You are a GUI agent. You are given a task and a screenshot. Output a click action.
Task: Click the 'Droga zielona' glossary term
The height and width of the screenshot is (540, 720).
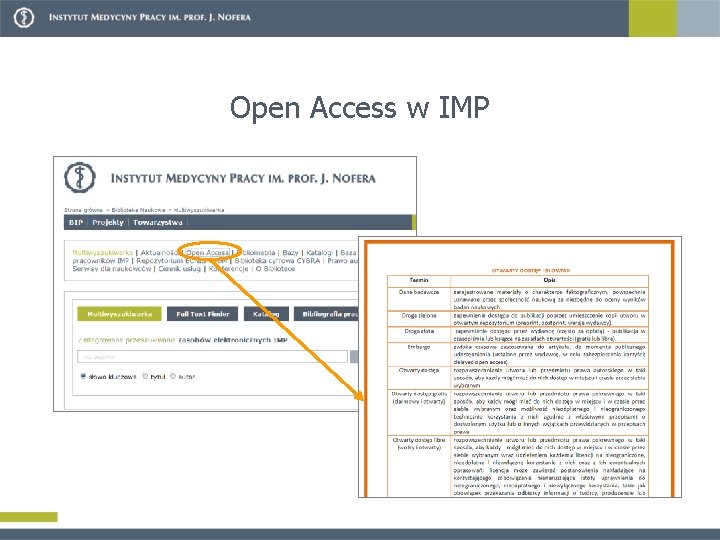[x=419, y=315]
